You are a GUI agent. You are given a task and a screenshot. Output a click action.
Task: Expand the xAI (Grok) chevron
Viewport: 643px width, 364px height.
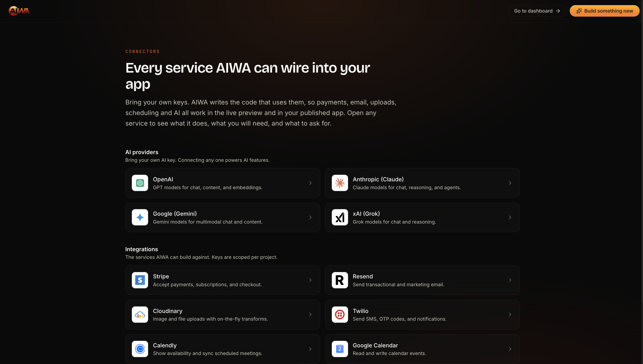coord(510,217)
